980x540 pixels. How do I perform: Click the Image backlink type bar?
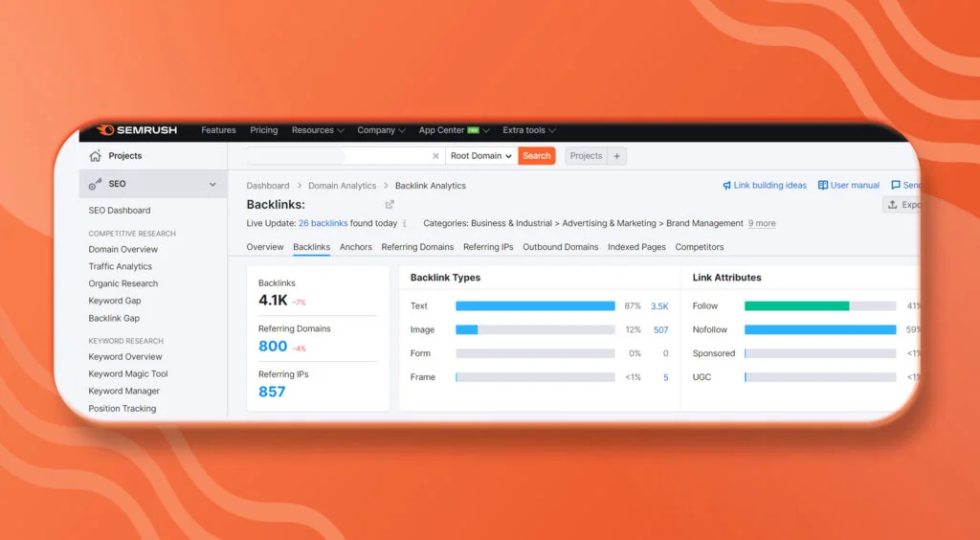tap(535, 330)
